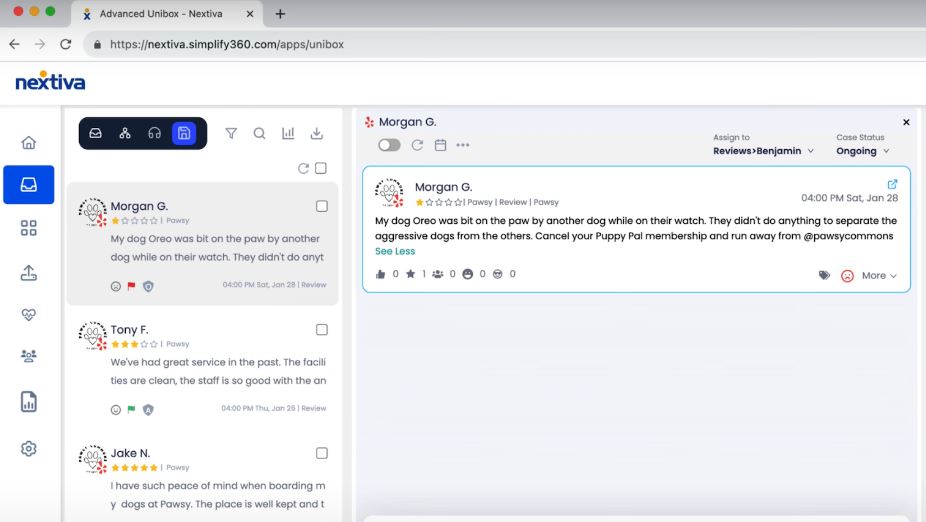Refresh the conversation list
This screenshot has height=522, width=926.
tap(303, 168)
